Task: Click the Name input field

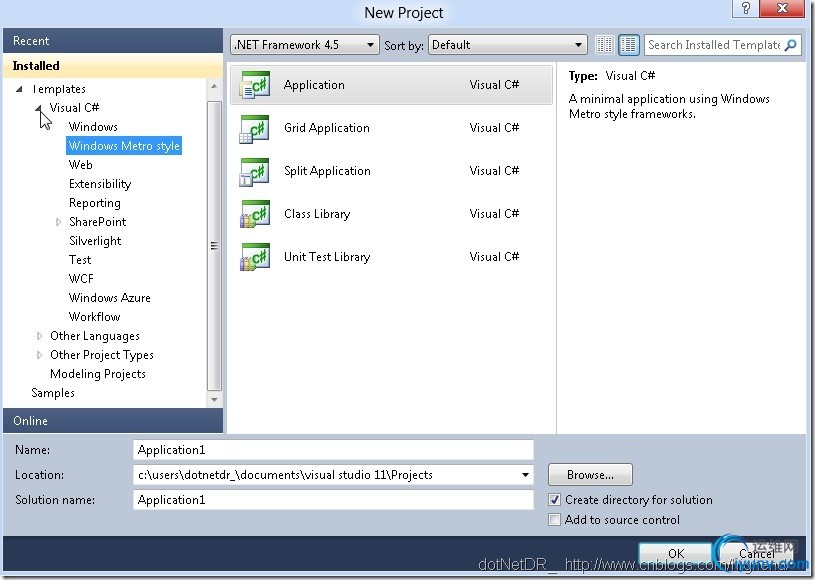Action: point(333,450)
